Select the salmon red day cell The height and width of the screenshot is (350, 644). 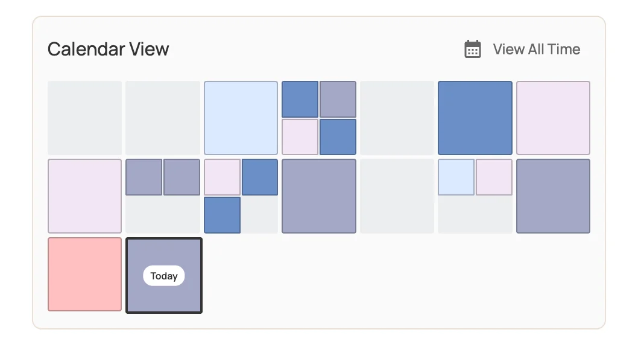[x=85, y=275]
